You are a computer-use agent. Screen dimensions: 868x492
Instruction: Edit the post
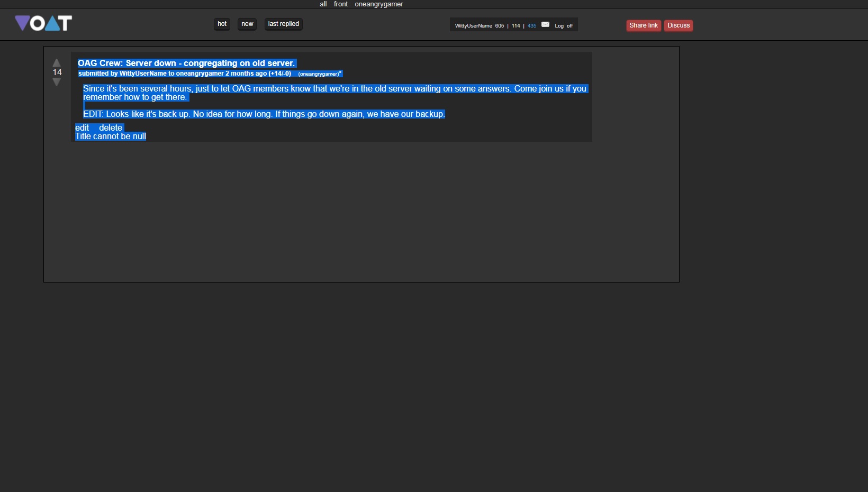[x=82, y=128]
